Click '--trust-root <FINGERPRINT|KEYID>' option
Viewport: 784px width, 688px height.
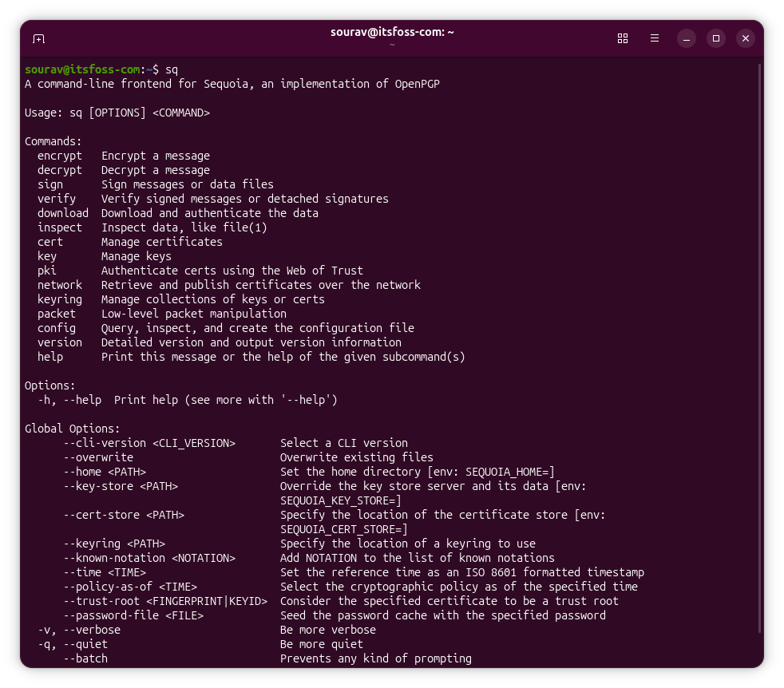pos(165,602)
